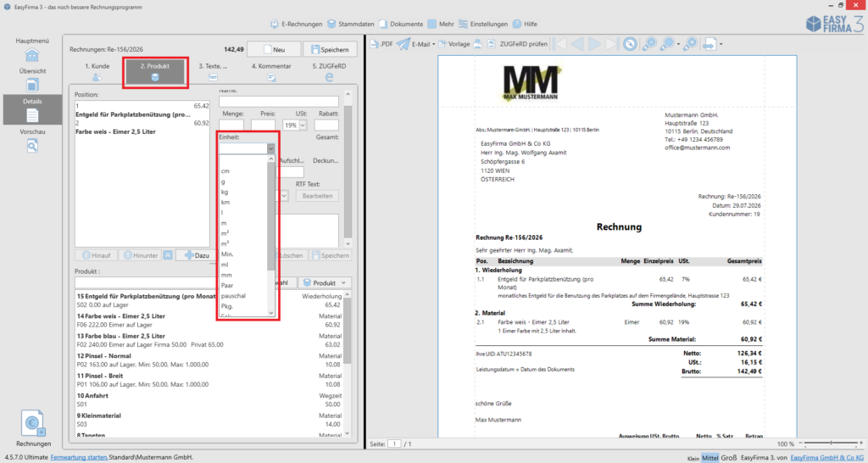This screenshot has height=463, width=868.
Task: Open the Mehr menu
Action: [441, 24]
